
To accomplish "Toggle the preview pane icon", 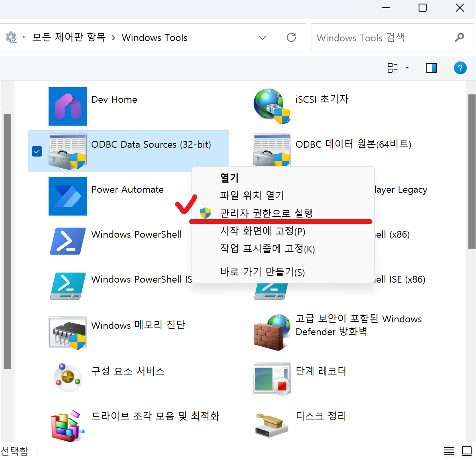I will pyautogui.click(x=431, y=68).
